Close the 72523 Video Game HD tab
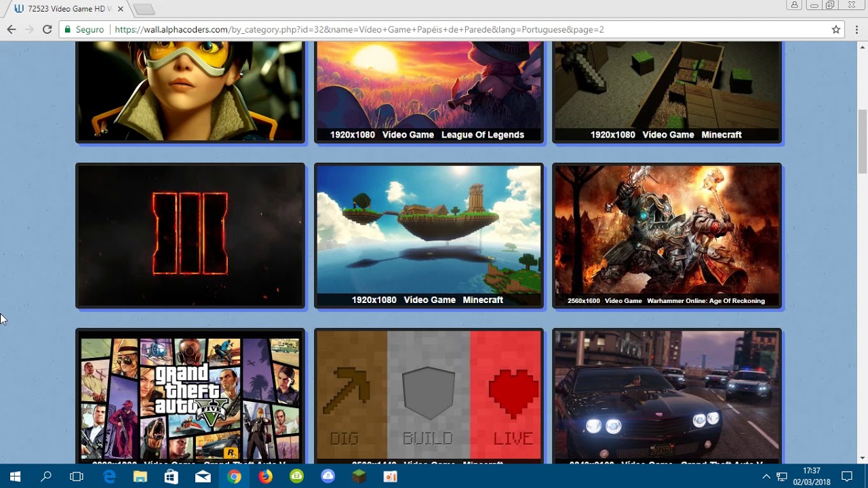 click(x=121, y=9)
